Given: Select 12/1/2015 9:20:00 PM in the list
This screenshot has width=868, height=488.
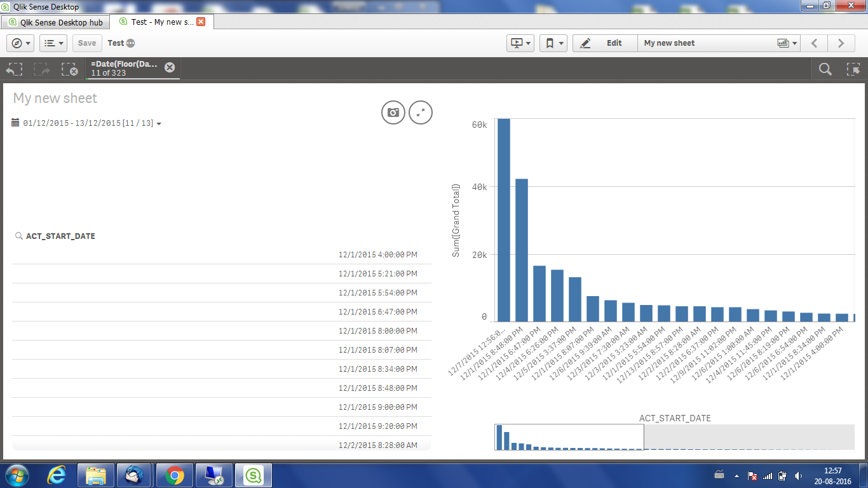Looking at the screenshot, I should pos(221,426).
